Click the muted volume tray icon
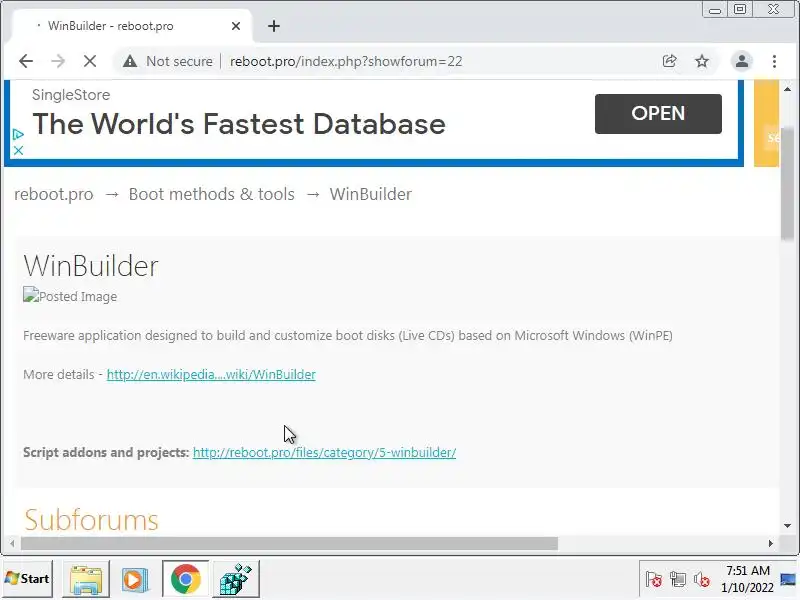 (702, 580)
